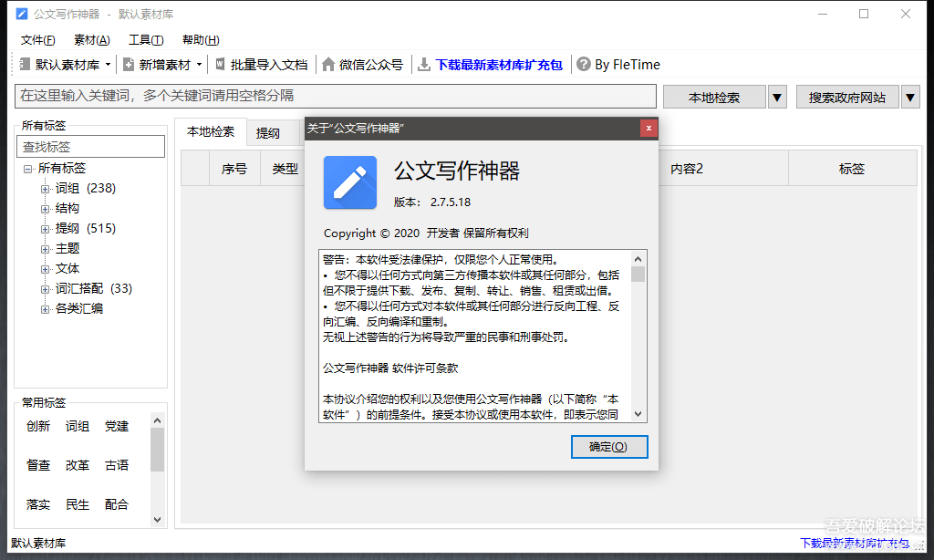Click the 下载最新素材库扩充包 status bar link
Viewport: 934px width, 560px height.
tap(854, 543)
